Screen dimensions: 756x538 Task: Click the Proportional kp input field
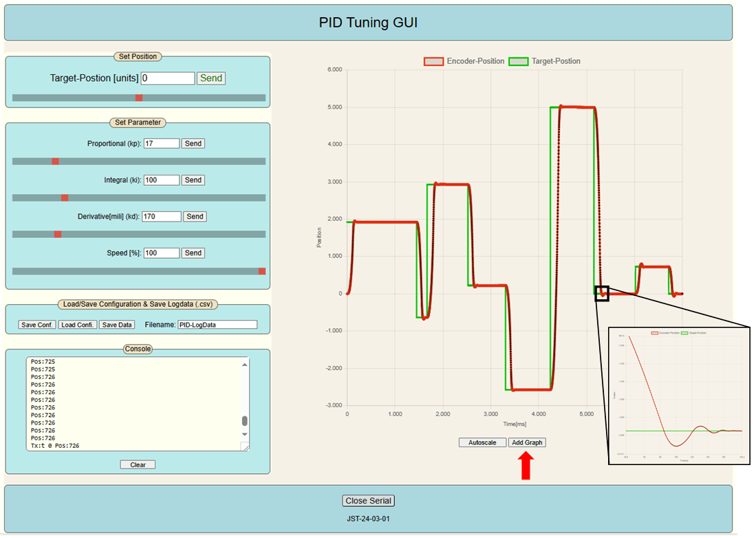[162, 144]
